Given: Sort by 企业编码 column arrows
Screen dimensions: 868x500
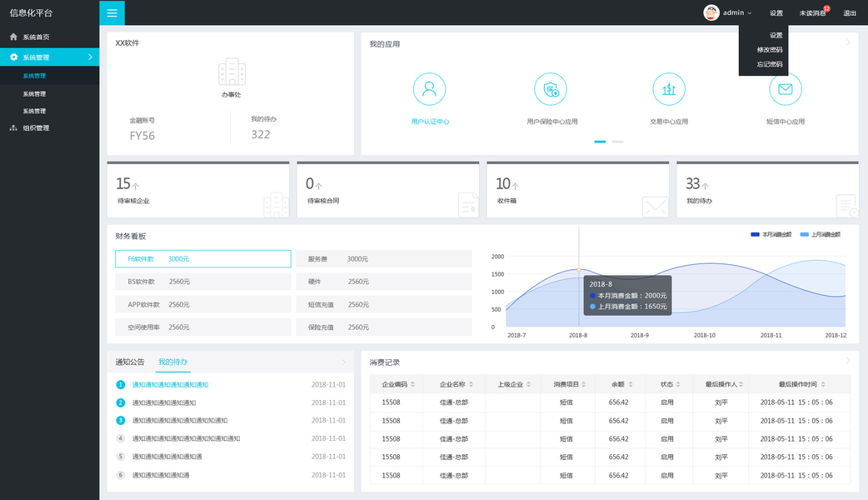Looking at the screenshot, I should [412, 384].
